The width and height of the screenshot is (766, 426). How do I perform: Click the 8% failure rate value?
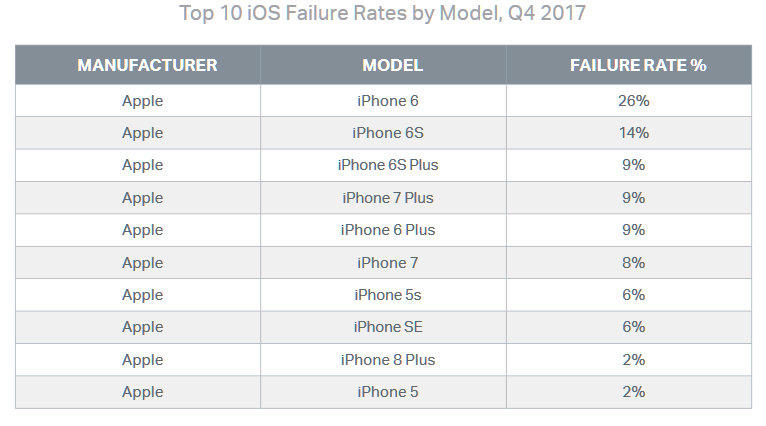pos(633,263)
